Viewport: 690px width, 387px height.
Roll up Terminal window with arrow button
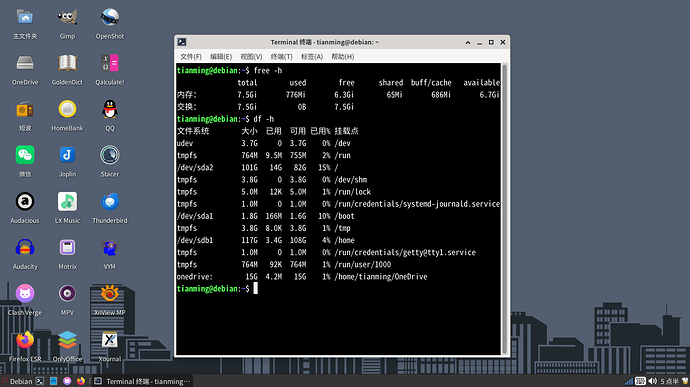pos(468,42)
